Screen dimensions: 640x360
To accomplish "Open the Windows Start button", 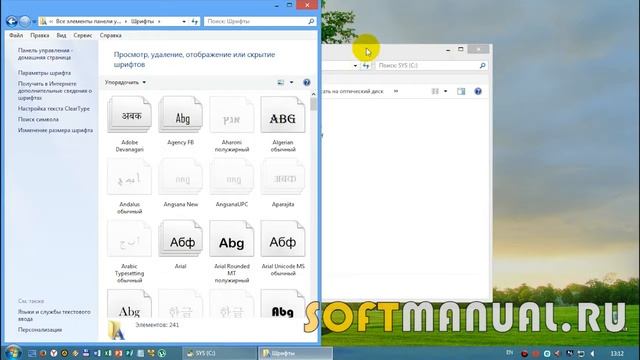I will 12,353.
